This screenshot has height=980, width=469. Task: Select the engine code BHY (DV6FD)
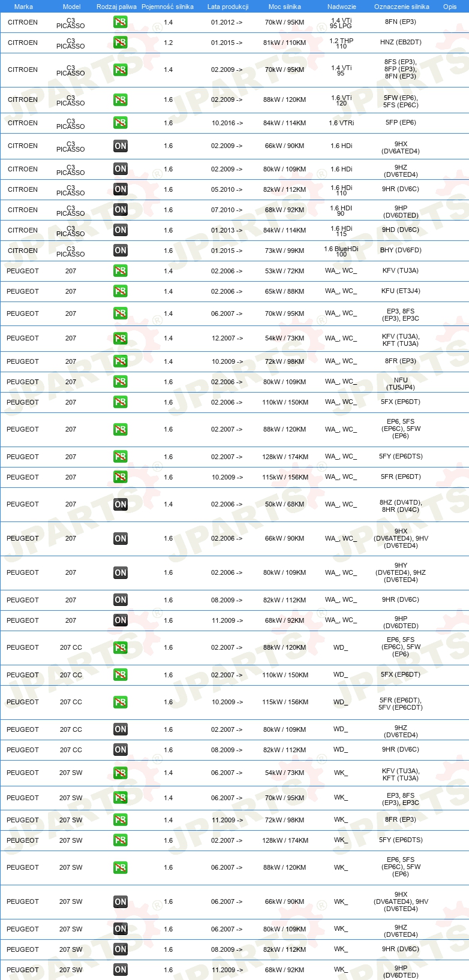pos(401,250)
